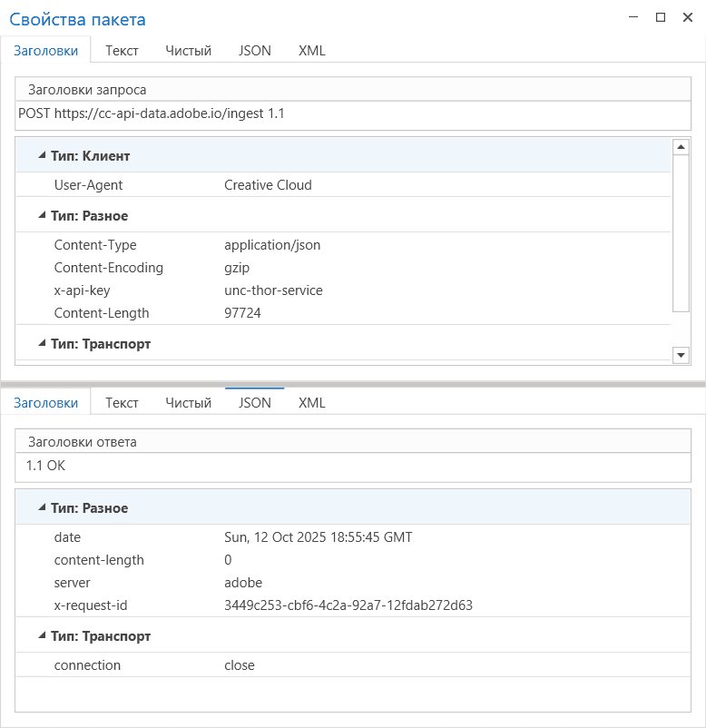Show response JSON tab

[x=254, y=403]
